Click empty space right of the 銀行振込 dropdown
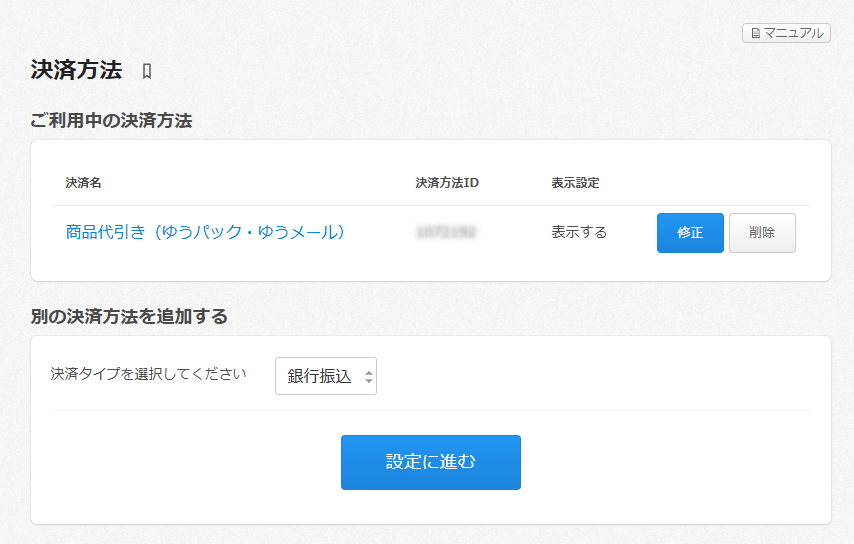This screenshot has width=854, height=544. 590,376
